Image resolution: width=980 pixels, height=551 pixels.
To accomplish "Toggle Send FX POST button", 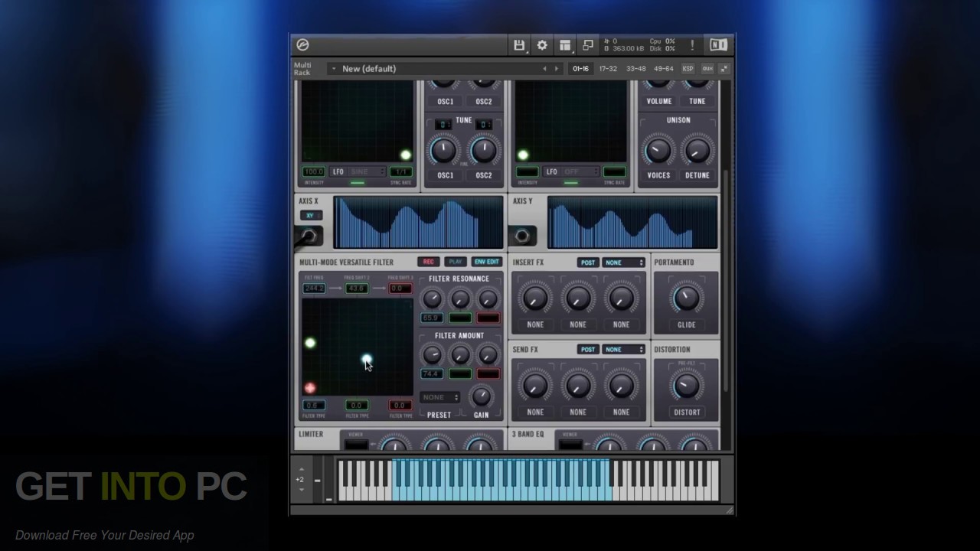I will coord(587,350).
